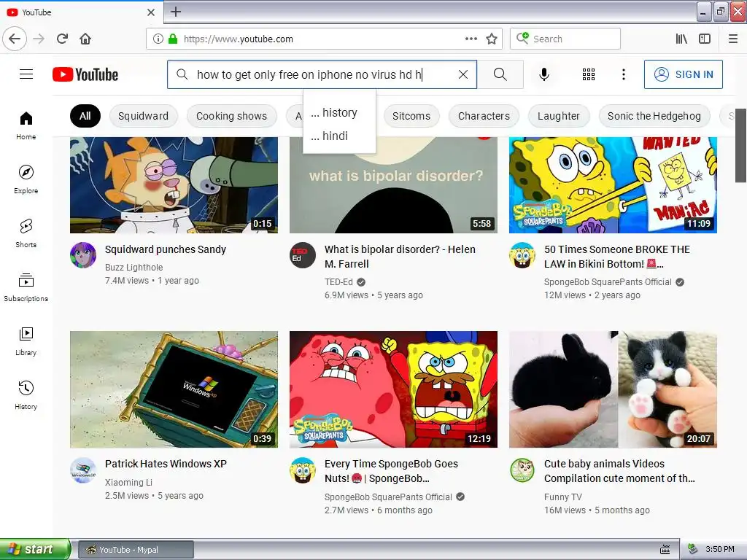Open the browser application menu

(x=733, y=39)
